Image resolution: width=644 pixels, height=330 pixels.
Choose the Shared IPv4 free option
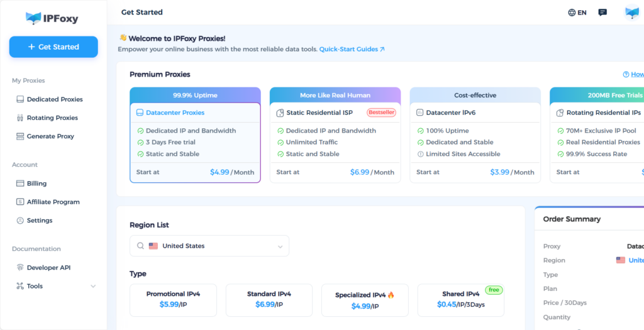tap(460, 300)
